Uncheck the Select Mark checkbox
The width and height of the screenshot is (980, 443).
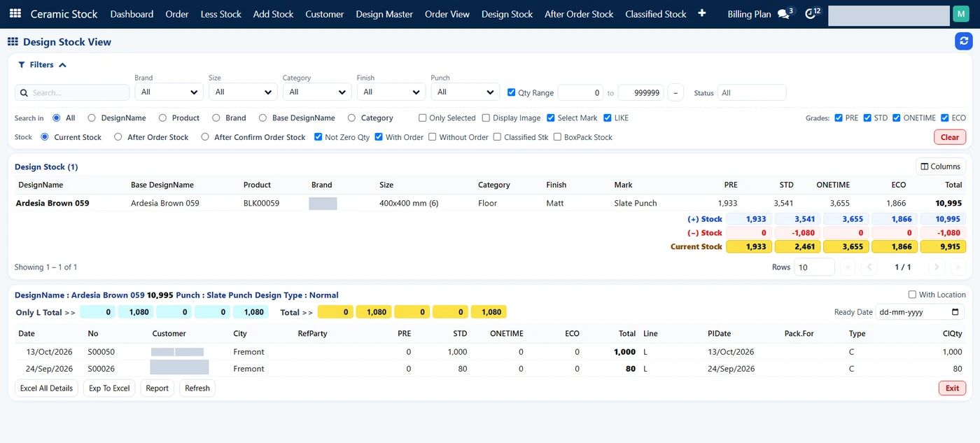pyautogui.click(x=551, y=118)
